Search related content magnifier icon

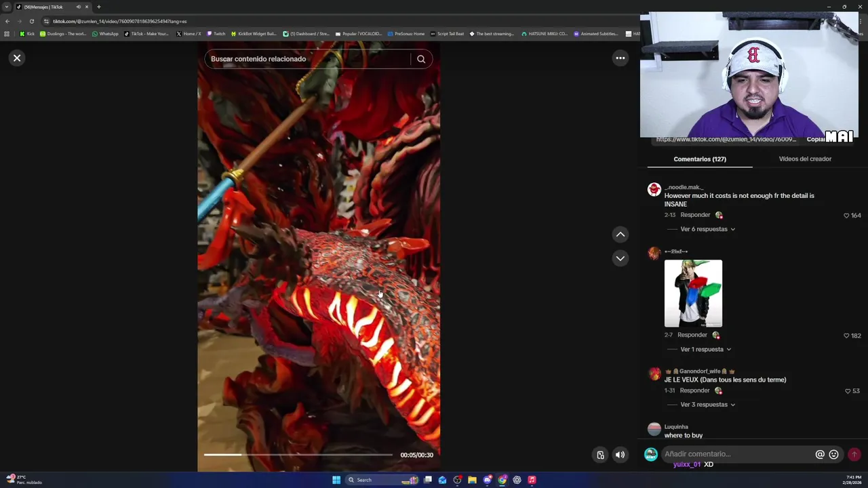[x=421, y=59]
